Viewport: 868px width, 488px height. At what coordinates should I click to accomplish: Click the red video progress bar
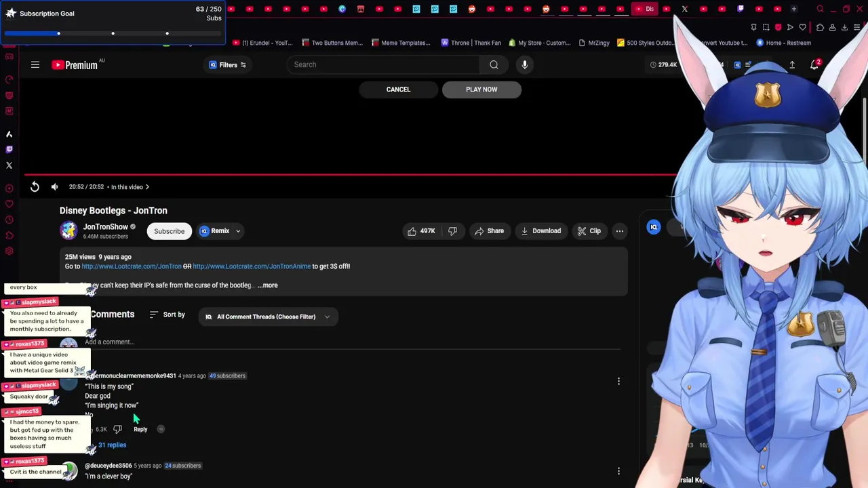(x=350, y=175)
